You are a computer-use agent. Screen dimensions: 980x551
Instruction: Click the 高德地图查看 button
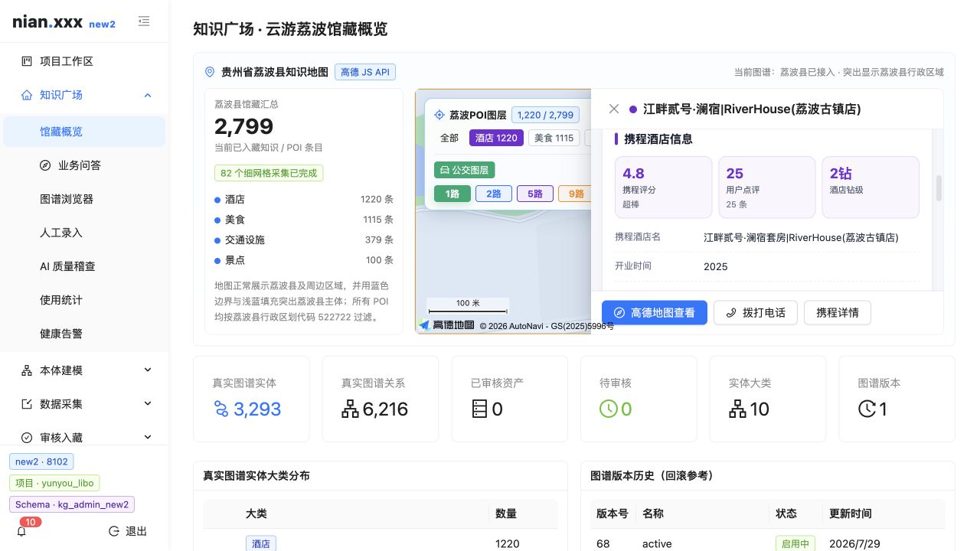pyautogui.click(x=655, y=312)
